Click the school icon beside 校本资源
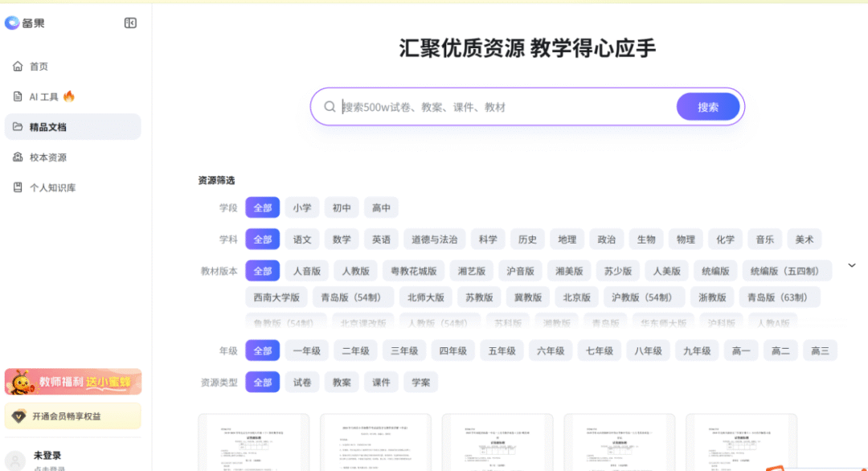868x471 pixels. click(18, 158)
